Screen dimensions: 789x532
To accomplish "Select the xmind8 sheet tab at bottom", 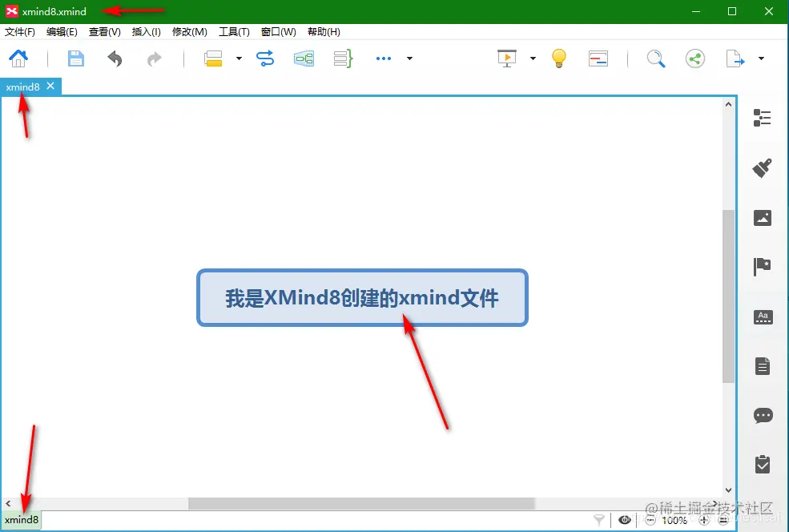I will 22,519.
